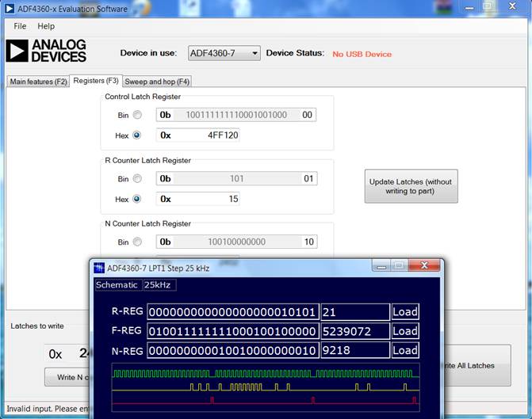532x419 pixels.
Task: Click the N-REG decimal field 9218
Action: tap(355, 350)
